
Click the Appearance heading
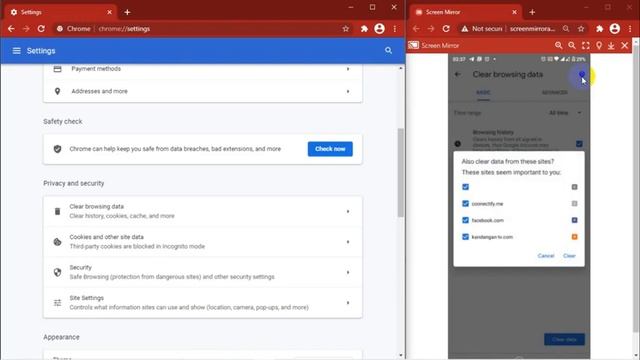[x=61, y=337]
